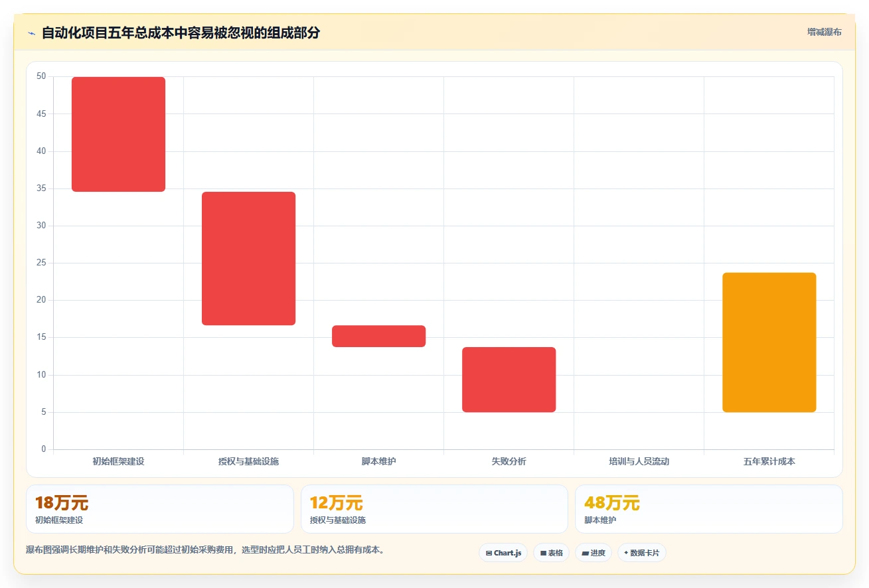Click y-axis value 25
Viewport: 869px width, 588px height.
pos(41,263)
